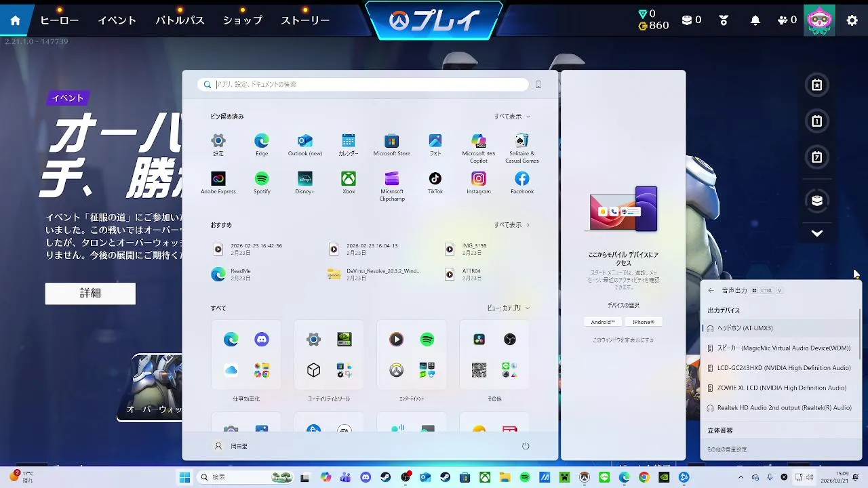Launch Edge from pinned apps
Viewport: 868px width, 488px height.
coord(262,144)
